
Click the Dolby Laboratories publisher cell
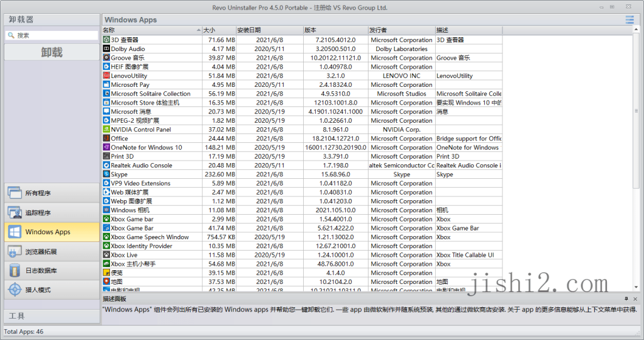pyautogui.click(x=401, y=49)
